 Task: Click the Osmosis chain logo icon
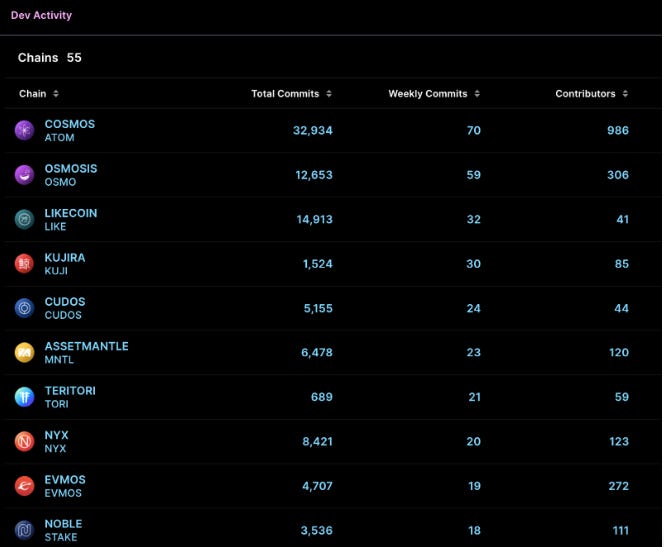point(25,175)
